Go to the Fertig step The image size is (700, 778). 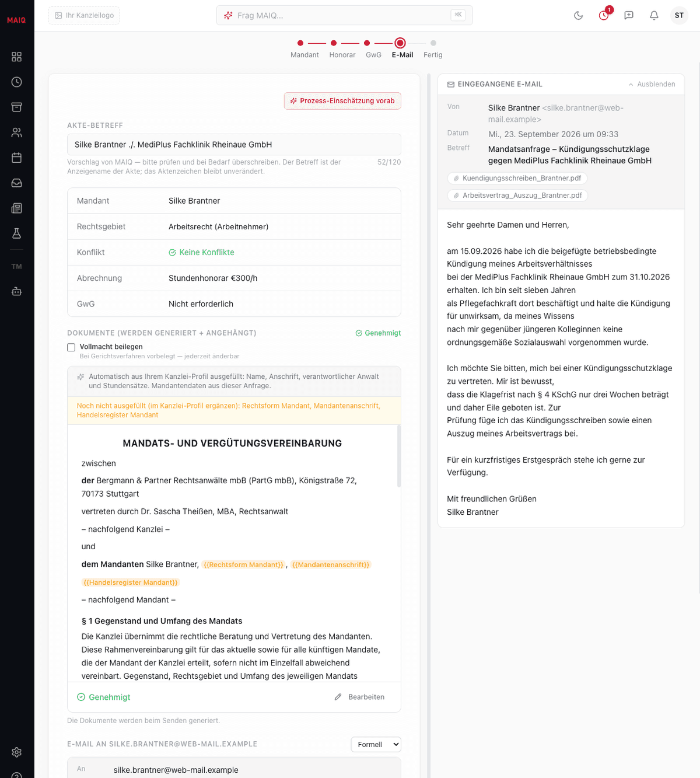click(x=433, y=49)
